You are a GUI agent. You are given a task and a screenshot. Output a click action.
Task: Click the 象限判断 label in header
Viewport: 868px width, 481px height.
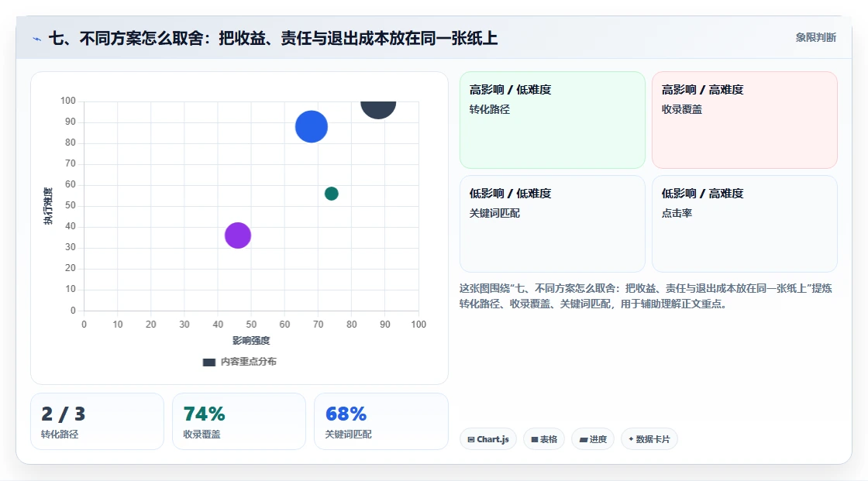coord(815,37)
